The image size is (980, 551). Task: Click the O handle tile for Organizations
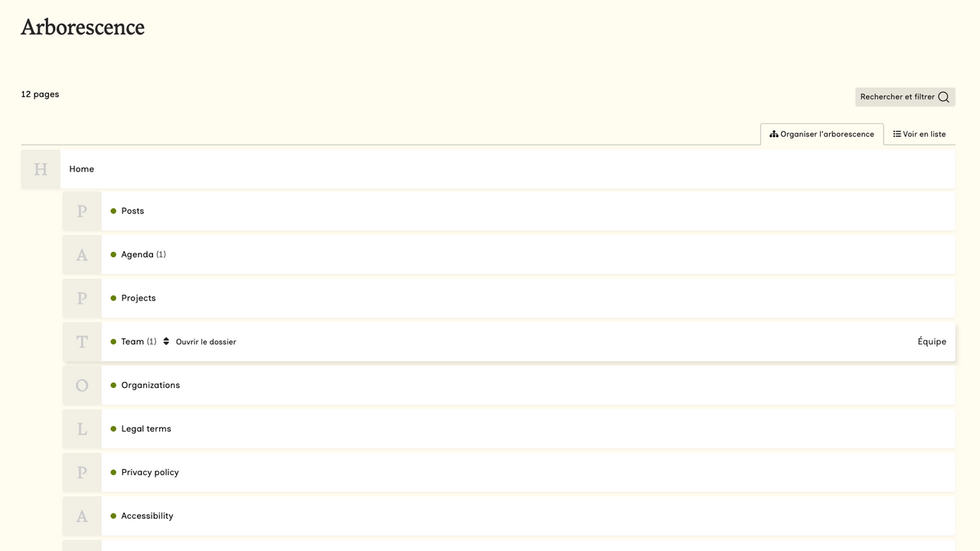[x=82, y=386]
